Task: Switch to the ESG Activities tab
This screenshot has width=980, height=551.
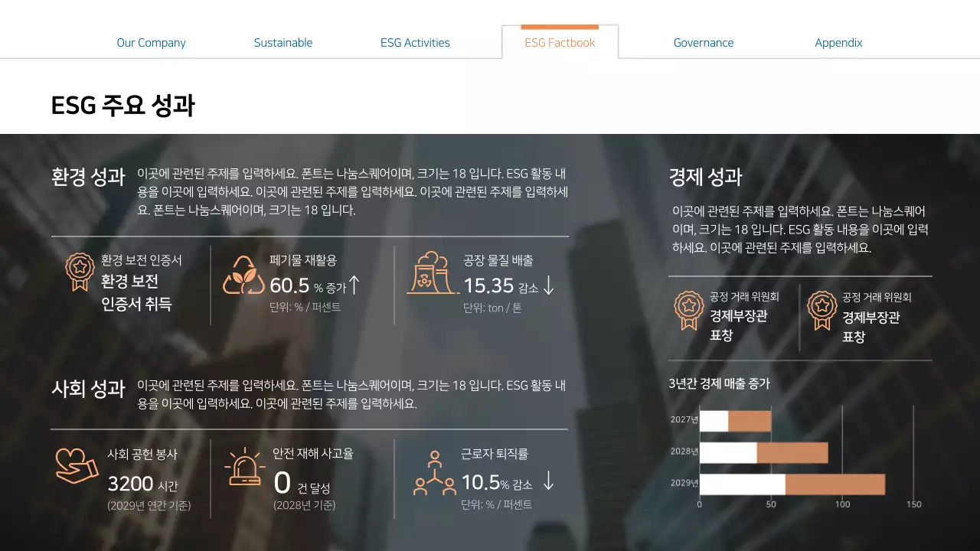Action: tap(414, 43)
